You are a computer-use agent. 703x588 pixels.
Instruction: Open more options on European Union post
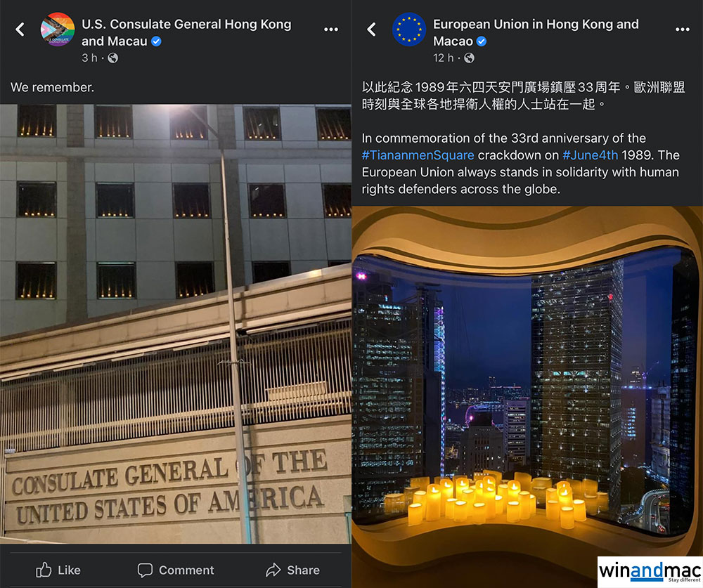point(683,30)
